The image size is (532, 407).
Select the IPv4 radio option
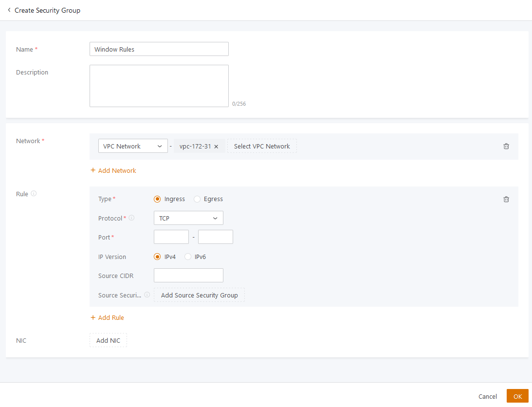coord(157,257)
